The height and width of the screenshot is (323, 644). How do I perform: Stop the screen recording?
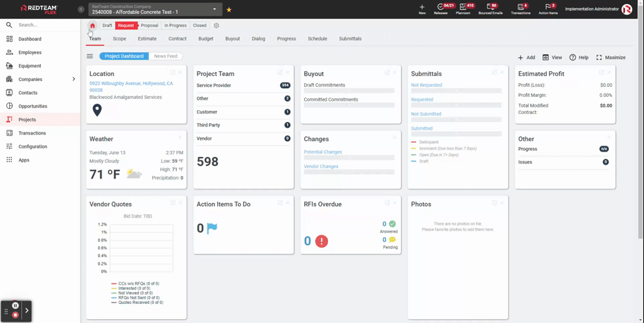click(15, 315)
